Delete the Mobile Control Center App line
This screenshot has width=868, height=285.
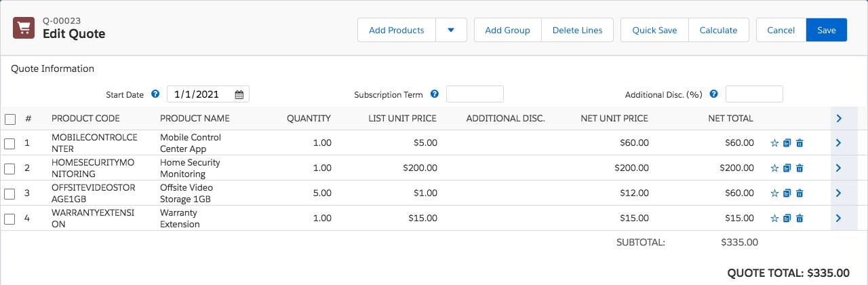800,143
